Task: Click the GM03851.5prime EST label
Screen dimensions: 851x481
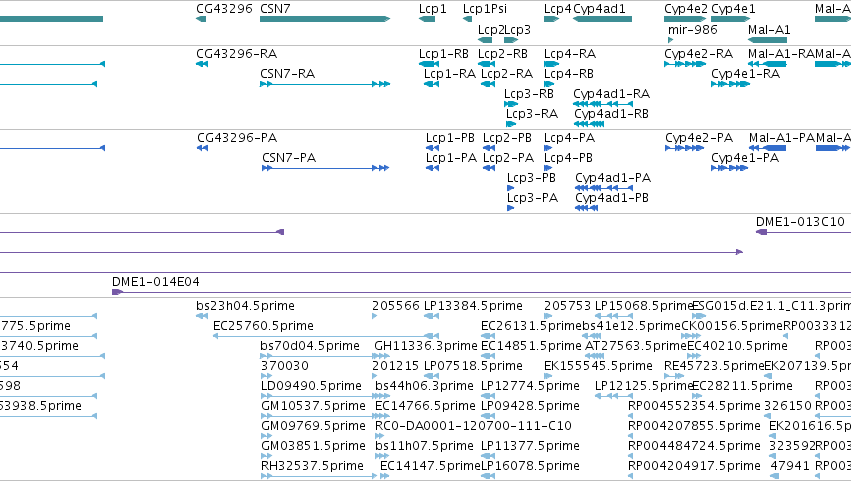Action: pos(314,447)
